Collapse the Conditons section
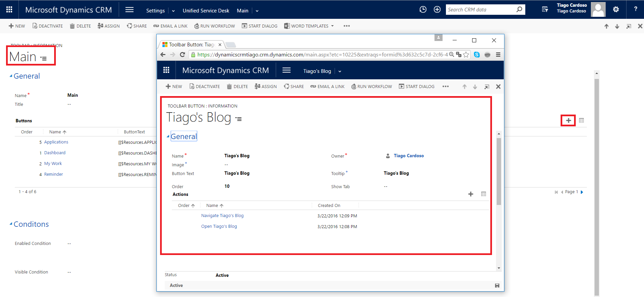This screenshot has width=644, height=297. [11, 224]
